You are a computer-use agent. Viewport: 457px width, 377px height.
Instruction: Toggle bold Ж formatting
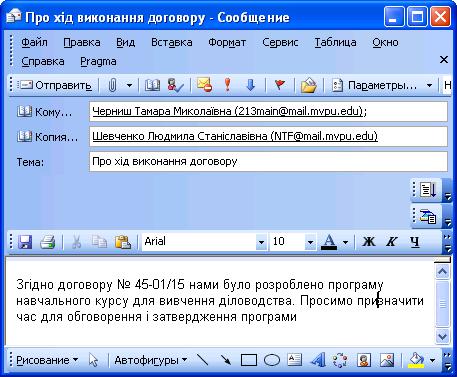[x=369, y=242]
